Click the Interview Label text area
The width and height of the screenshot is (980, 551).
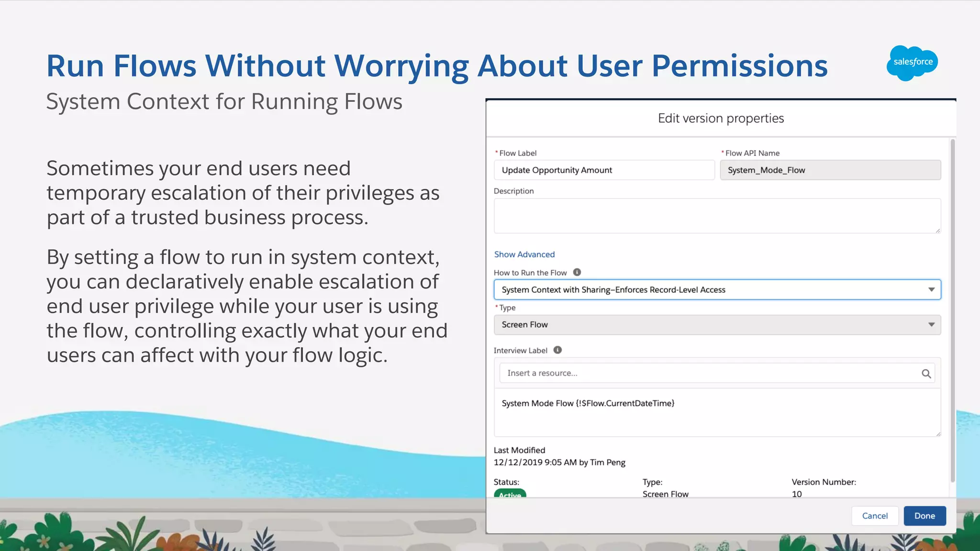(717, 413)
